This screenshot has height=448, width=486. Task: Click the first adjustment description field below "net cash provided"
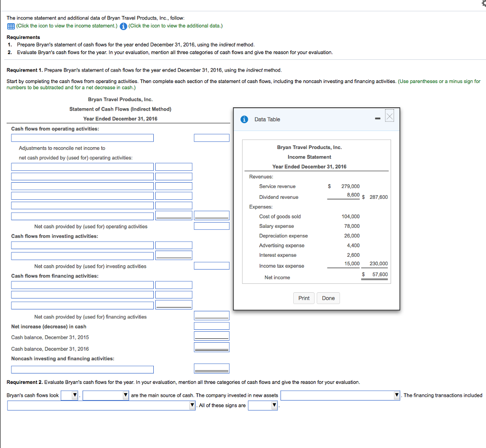pos(83,167)
